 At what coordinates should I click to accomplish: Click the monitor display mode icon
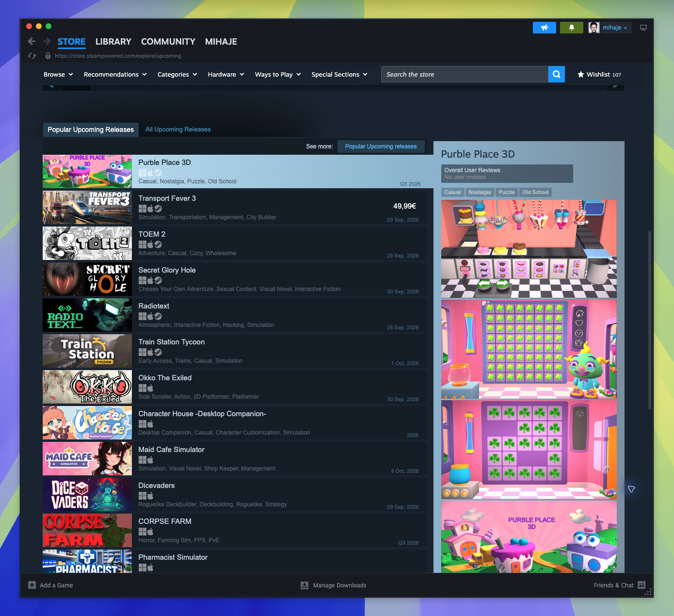coord(643,28)
